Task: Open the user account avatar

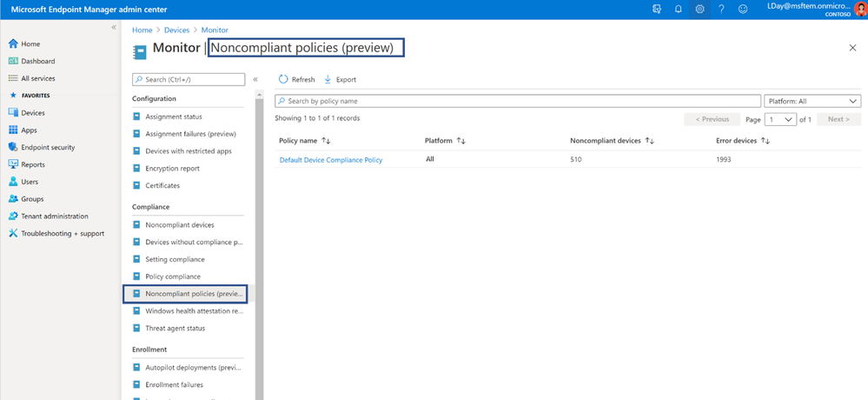Action: click(860, 10)
